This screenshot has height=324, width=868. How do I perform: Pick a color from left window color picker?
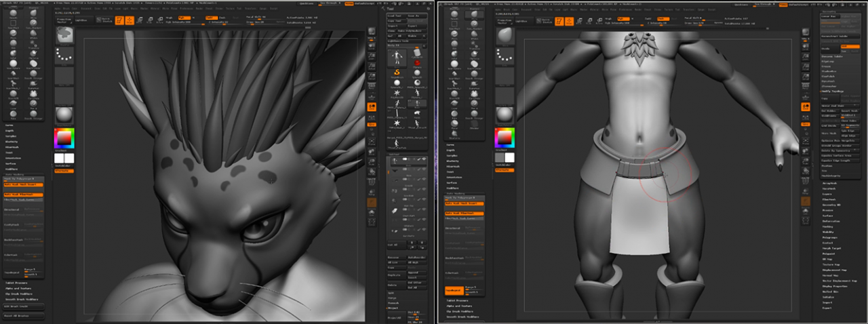pos(64,138)
